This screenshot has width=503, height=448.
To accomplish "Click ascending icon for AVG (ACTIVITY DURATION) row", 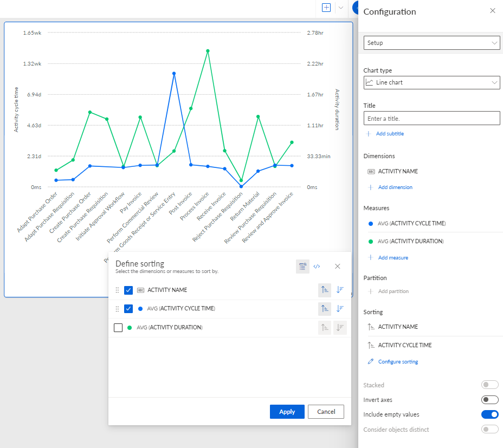I will point(325,328).
